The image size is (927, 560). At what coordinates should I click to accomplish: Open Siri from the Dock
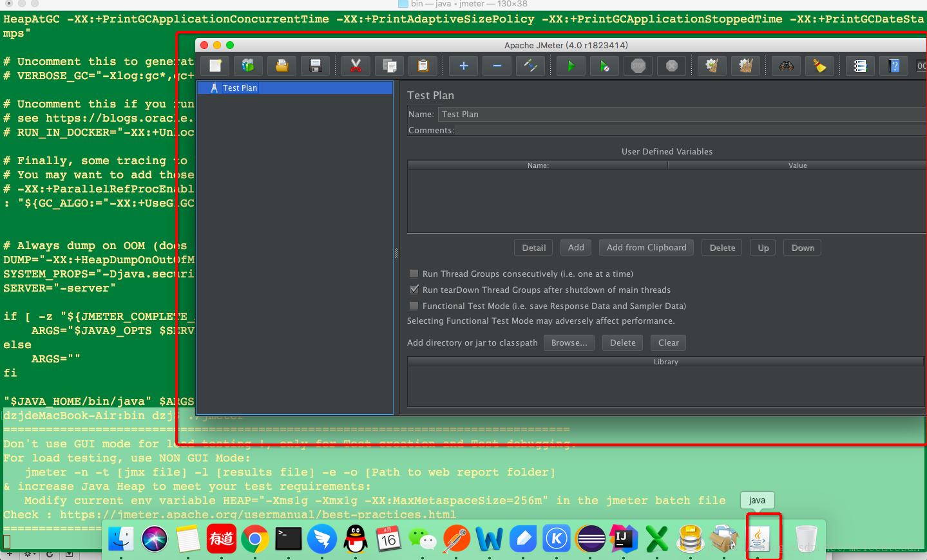pos(155,539)
